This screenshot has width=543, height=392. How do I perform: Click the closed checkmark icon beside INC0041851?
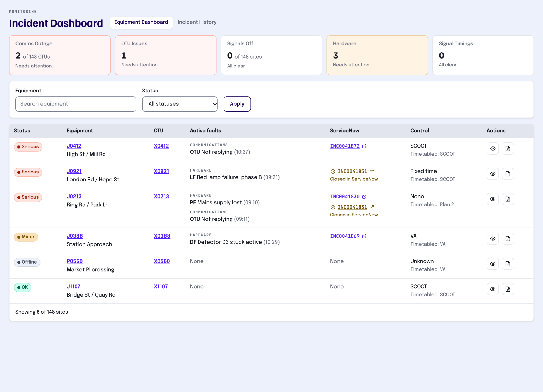[x=333, y=172]
